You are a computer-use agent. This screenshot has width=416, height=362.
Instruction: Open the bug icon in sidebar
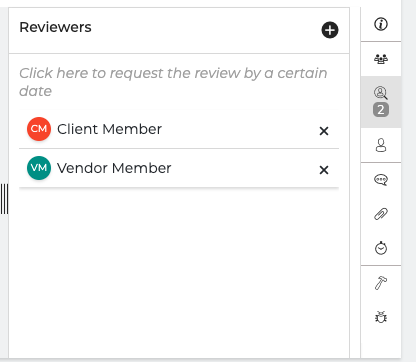(381, 317)
